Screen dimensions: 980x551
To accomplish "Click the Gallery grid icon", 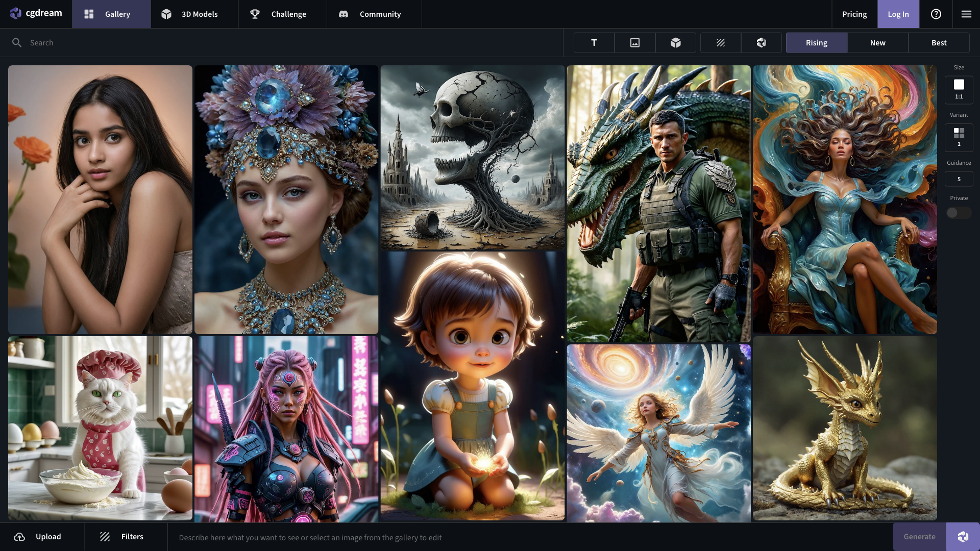I will 89,14.
